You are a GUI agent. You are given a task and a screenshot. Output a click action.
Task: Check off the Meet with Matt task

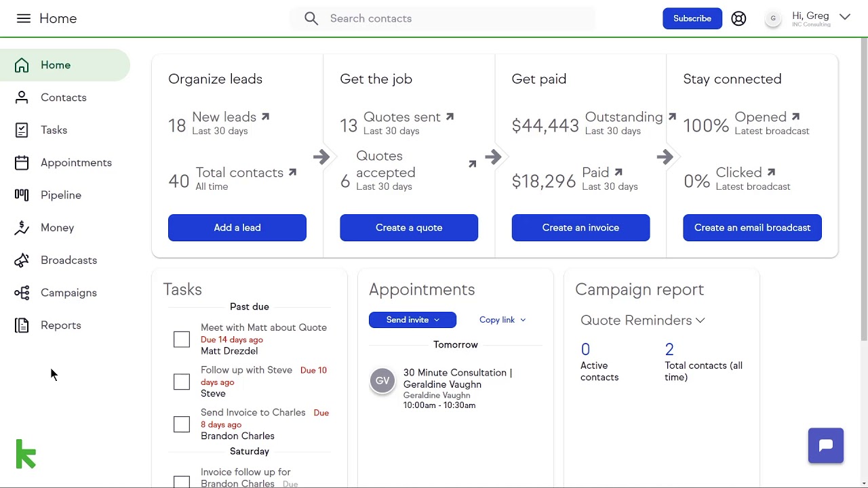(181, 339)
